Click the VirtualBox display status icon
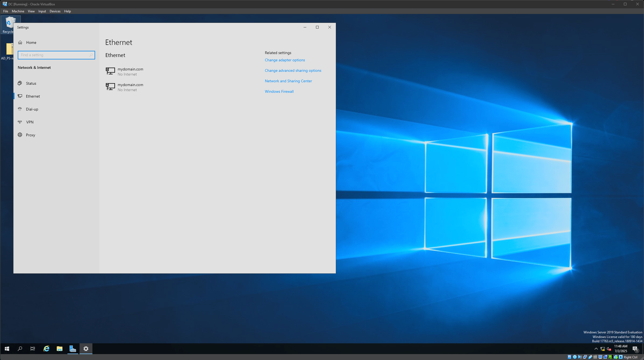 (600, 357)
